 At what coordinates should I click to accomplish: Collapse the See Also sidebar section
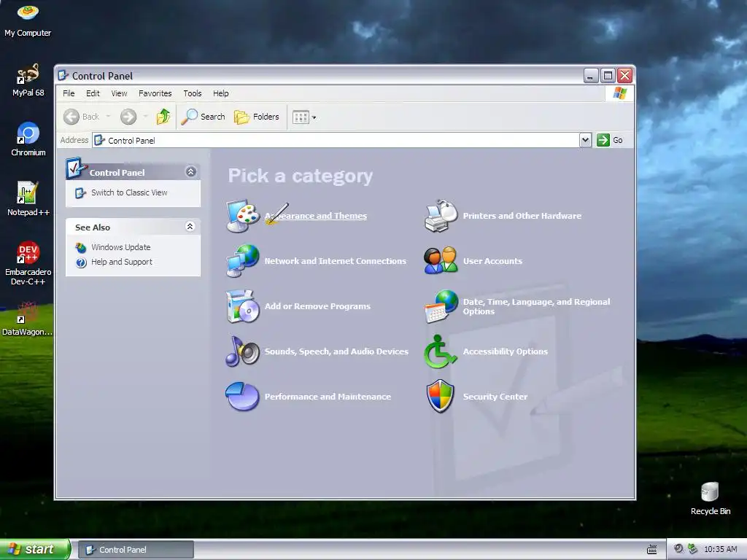190,227
